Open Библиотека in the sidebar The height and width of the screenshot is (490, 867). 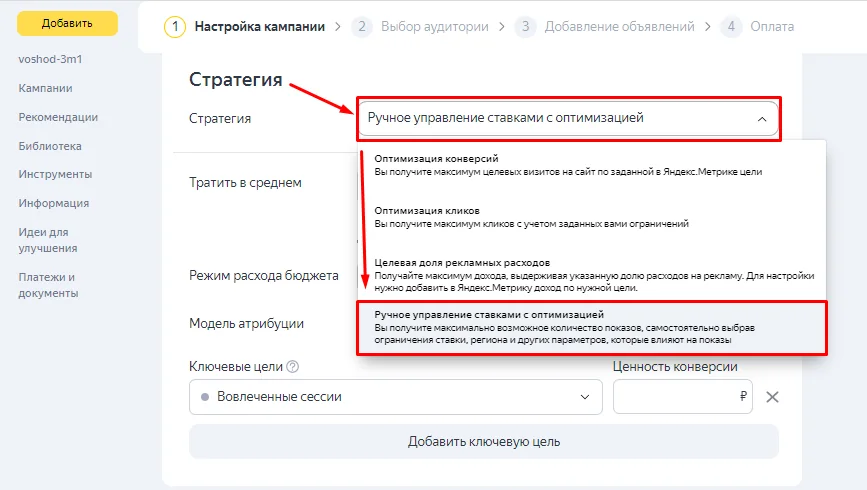click(x=50, y=146)
